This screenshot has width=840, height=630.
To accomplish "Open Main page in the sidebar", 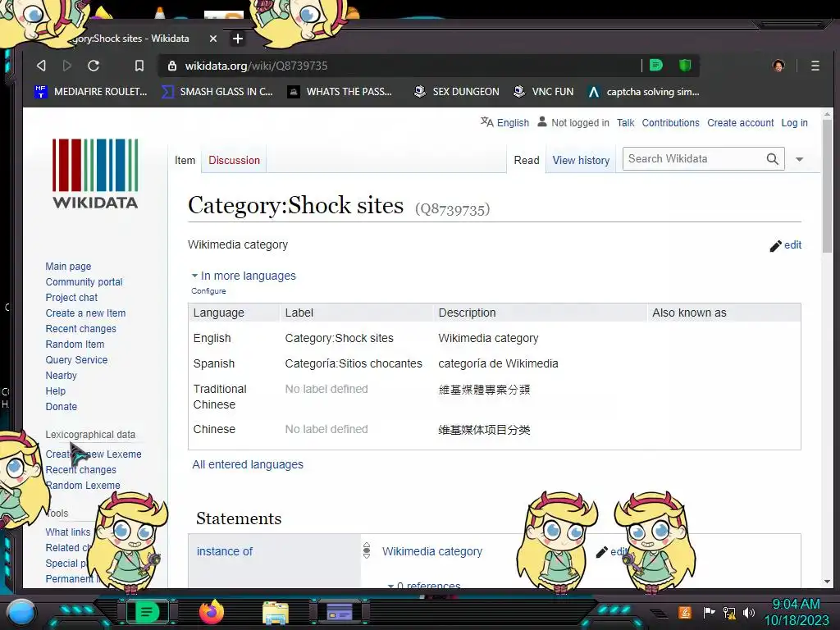I will (x=68, y=267).
